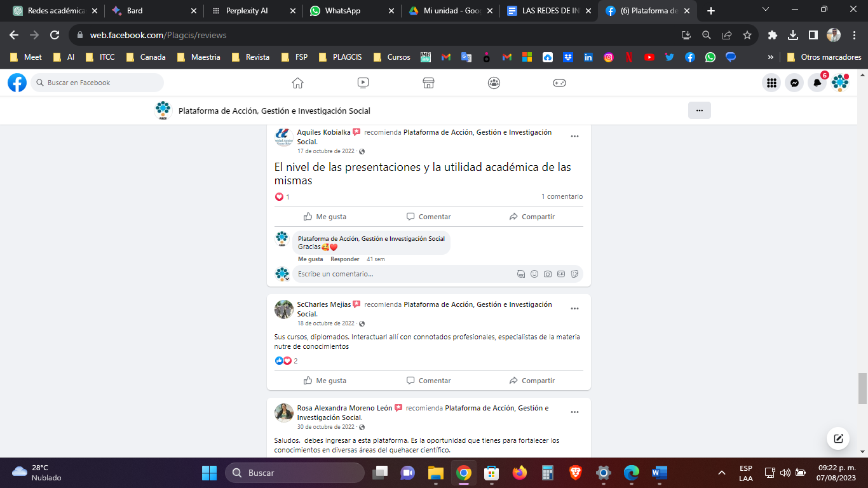
Task: Insert sticker in comment box
Action: click(x=574, y=274)
